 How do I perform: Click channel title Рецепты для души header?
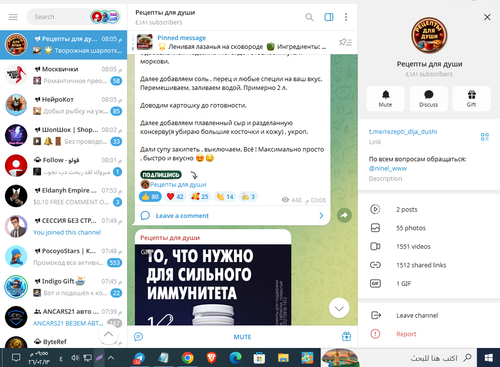(165, 13)
